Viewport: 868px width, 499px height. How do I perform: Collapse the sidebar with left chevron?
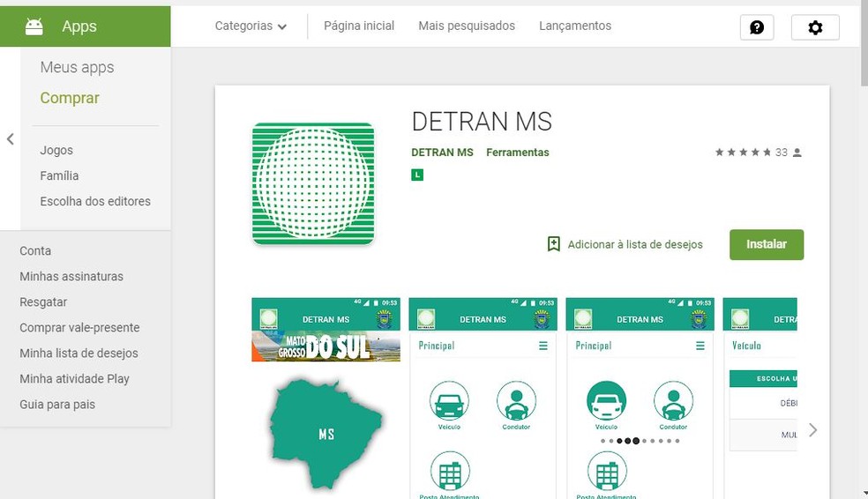(11, 139)
